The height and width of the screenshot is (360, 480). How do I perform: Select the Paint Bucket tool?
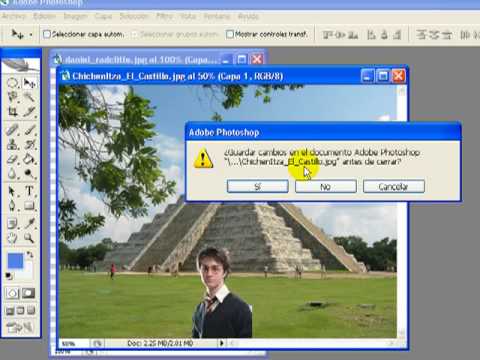pos(29,159)
